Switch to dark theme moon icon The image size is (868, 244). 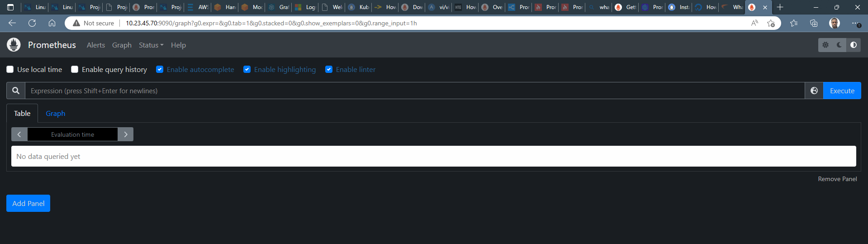[x=840, y=45]
